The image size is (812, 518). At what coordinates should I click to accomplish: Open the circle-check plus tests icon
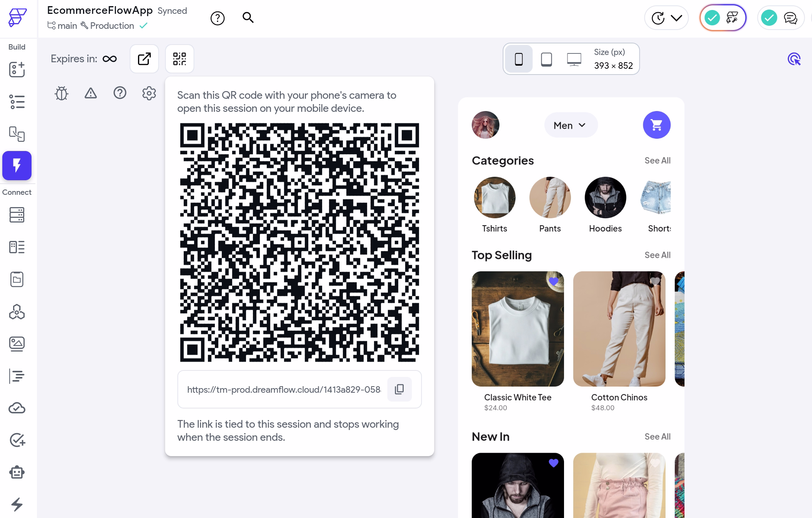[17, 440]
